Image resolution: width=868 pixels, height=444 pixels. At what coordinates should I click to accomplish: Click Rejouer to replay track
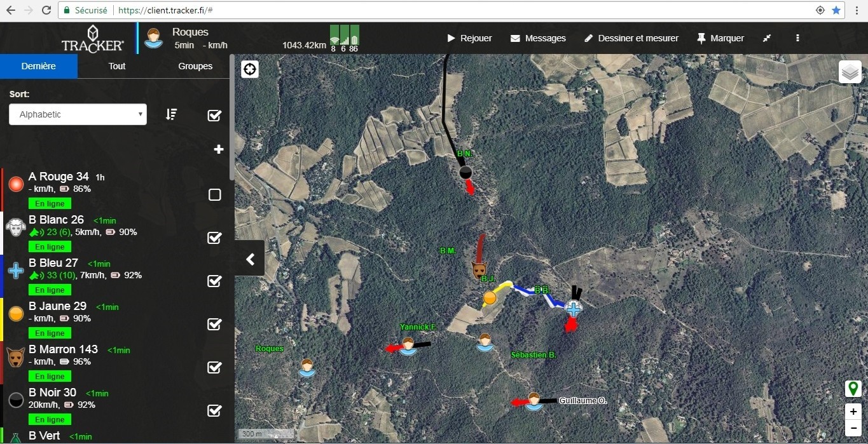[469, 38]
